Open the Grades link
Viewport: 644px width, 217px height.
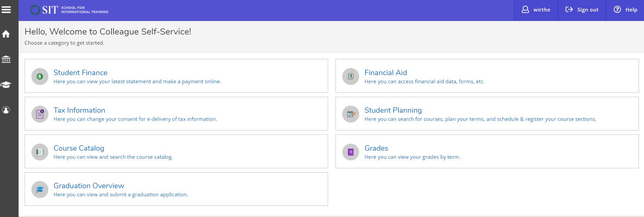[x=376, y=148]
